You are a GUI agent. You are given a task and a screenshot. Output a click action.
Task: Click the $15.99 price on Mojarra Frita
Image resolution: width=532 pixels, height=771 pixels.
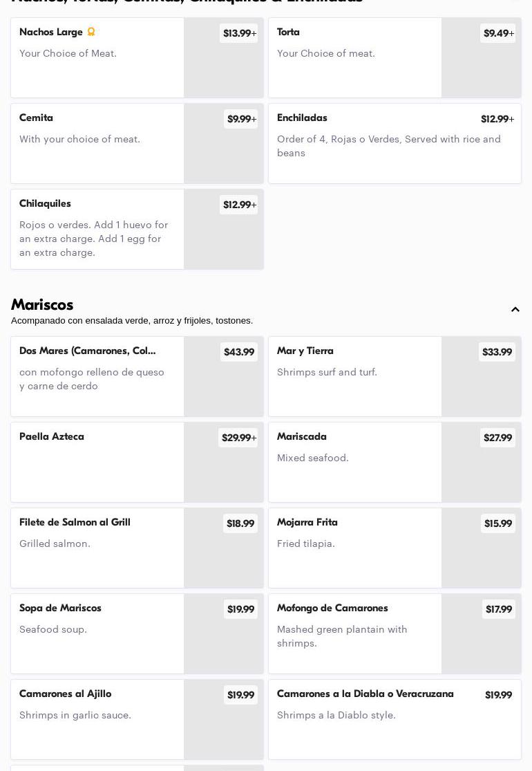(x=497, y=524)
